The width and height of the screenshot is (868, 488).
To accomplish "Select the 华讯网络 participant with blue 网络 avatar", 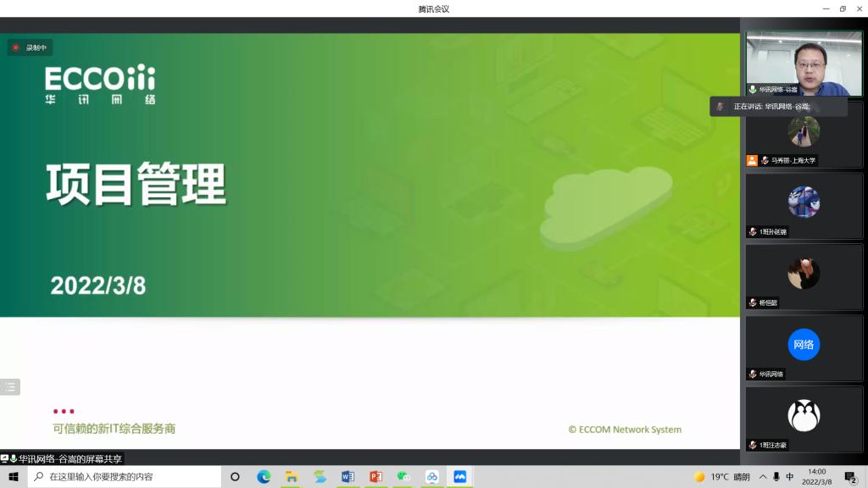I will [x=804, y=347].
